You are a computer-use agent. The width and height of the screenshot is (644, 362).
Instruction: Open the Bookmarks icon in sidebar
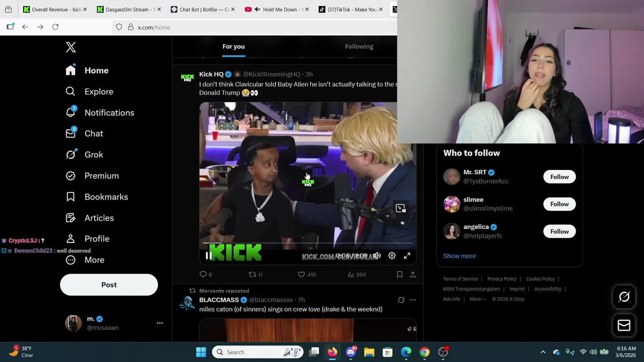point(70,197)
